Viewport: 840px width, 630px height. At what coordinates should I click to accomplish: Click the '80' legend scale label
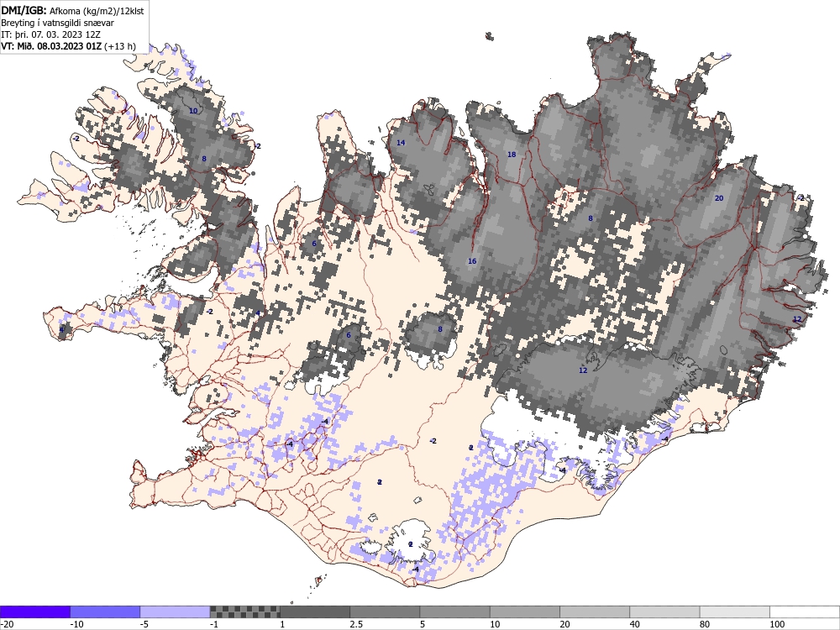coord(705,624)
